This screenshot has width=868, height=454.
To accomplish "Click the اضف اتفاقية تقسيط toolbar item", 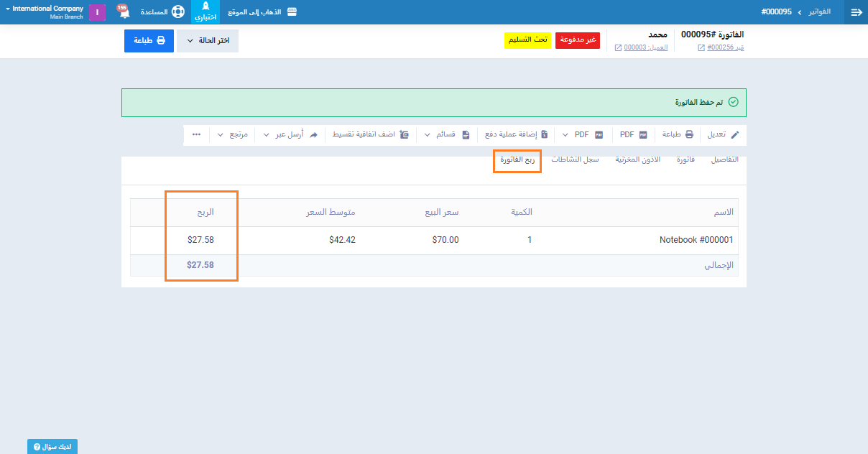I will pos(367,134).
